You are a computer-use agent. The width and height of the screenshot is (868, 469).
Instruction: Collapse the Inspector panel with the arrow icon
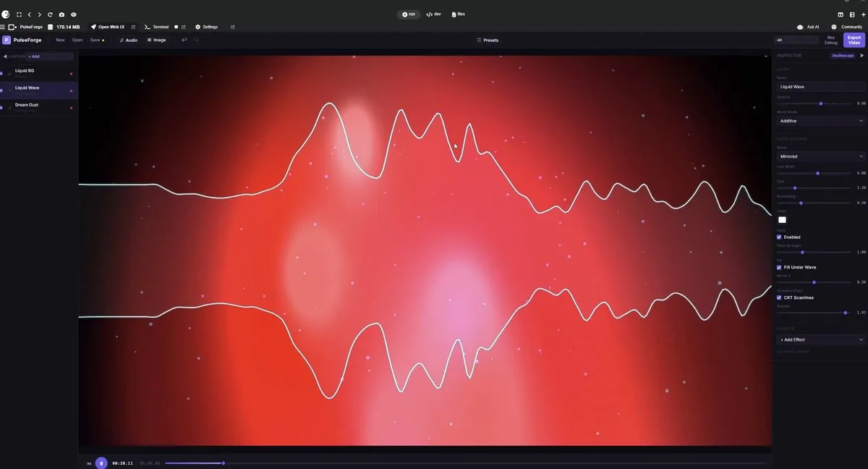click(x=861, y=56)
